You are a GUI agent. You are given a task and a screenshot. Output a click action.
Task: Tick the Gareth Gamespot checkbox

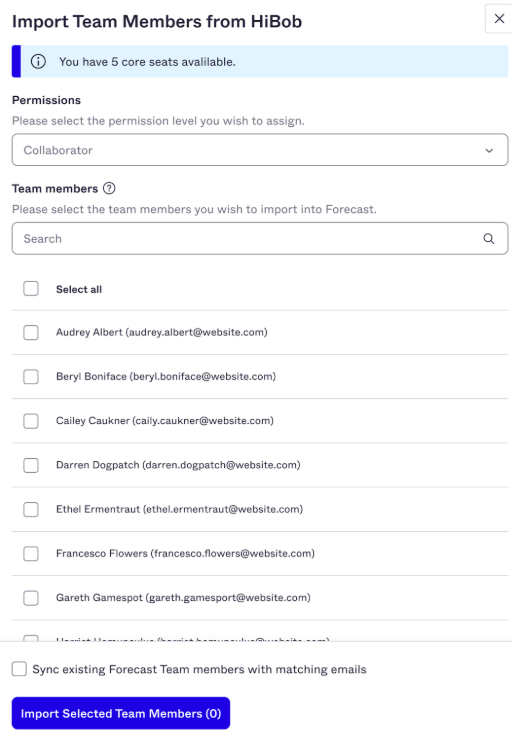tap(31, 598)
